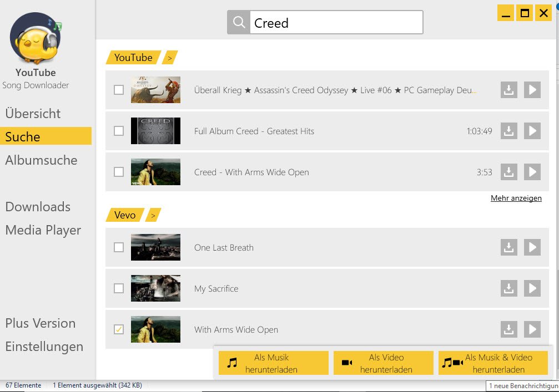Check the Creed - With Arms Wide Open checkbox
The width and height of the screenshot is (559, 392).
(119, 172)
